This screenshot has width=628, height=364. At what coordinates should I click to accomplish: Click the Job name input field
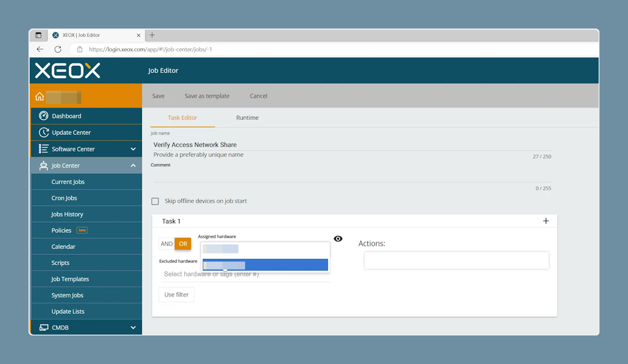pos(352,145)
